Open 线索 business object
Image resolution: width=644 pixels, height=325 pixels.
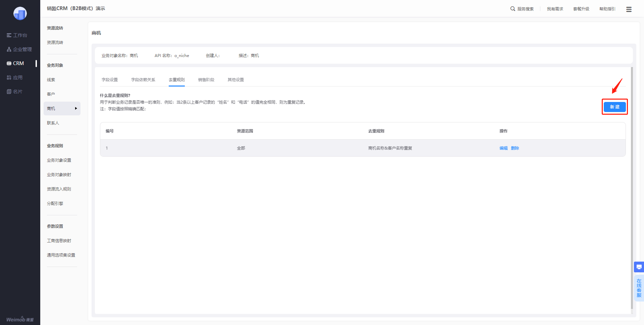point(51,80)
